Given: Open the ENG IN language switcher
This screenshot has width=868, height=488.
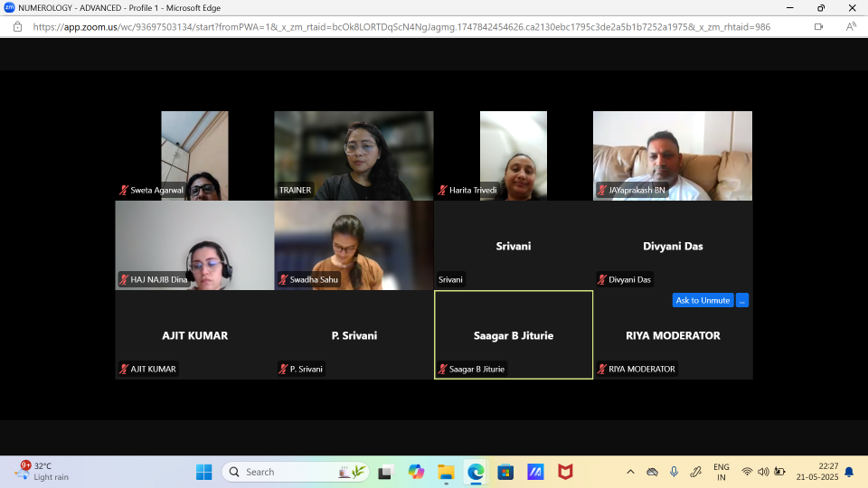Looking at the screenshot, I should click(721, 472).
